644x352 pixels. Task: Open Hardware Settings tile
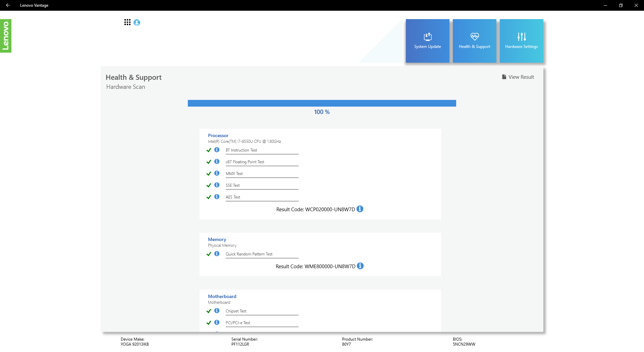521,41
